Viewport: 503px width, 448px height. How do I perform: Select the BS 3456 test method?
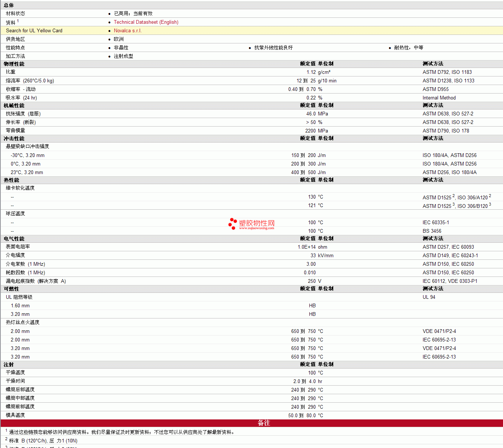pyautogui.click(x=432, y=231)
